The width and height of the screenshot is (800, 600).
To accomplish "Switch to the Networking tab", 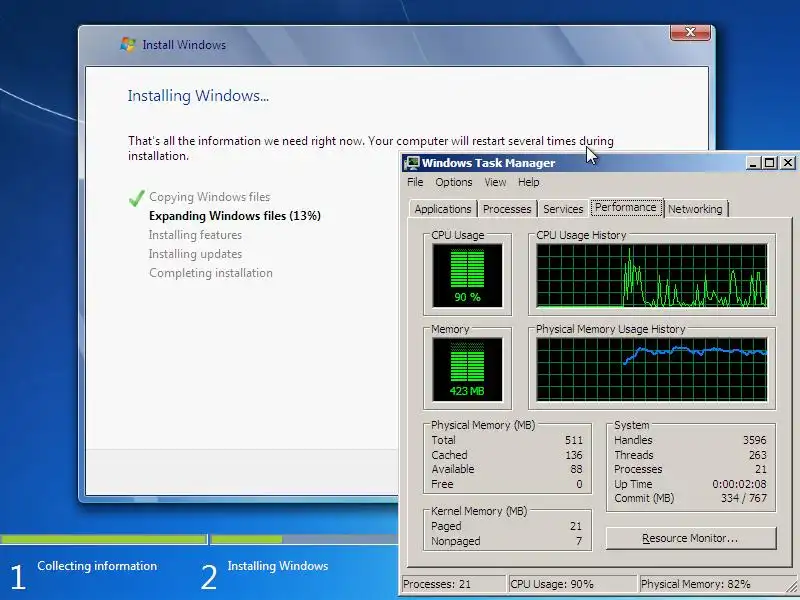I will pyautogui.click(x=695, y=209).
